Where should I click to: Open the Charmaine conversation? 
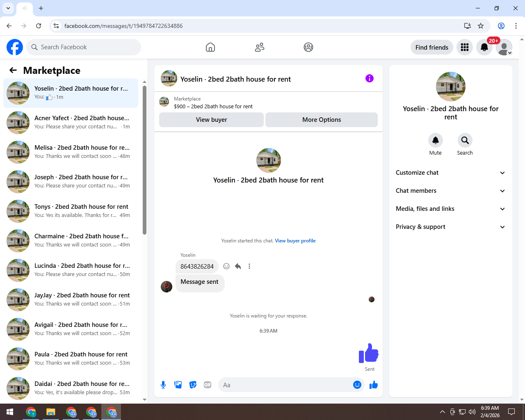coord(71,241)
